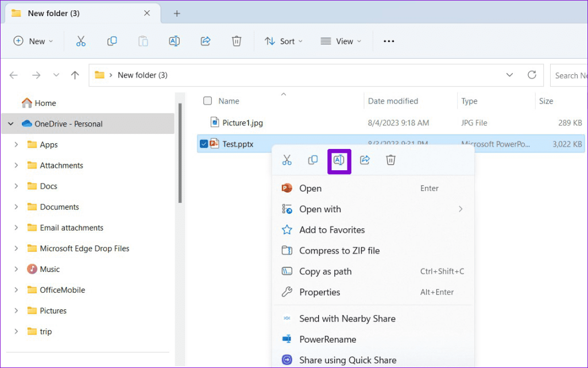Image resolution: width=588 pixels, height=368 pixels.
Task: Click the Picture1.jpg file icon
Action: click(x=215, y=122)
